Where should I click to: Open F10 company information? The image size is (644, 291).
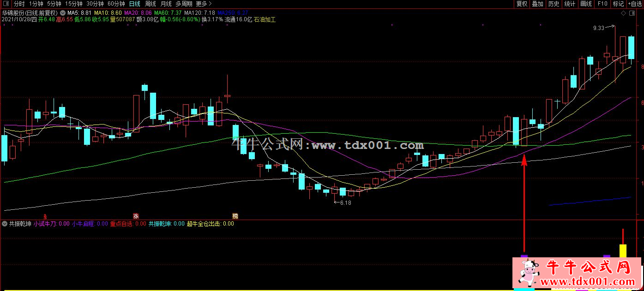point(602,4)
